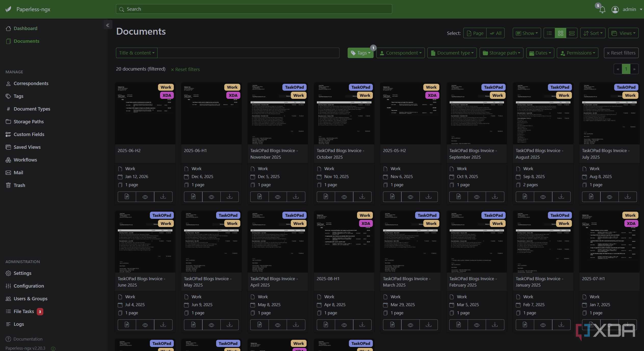Click the Reset filters button
The height and width of the screenshot is (351, 644).
pos(621,53)
